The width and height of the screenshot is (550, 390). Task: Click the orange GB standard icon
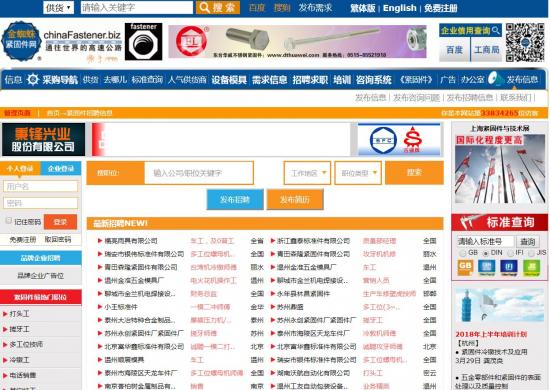click(465, 267)
